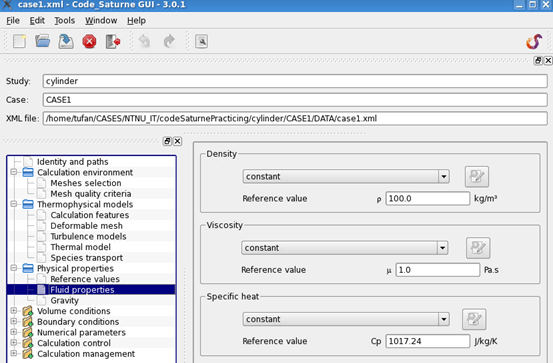The image size is (553, 363).
Task: Select Gravity tree item
Action: pyautogui.click(x=65, y=301)
